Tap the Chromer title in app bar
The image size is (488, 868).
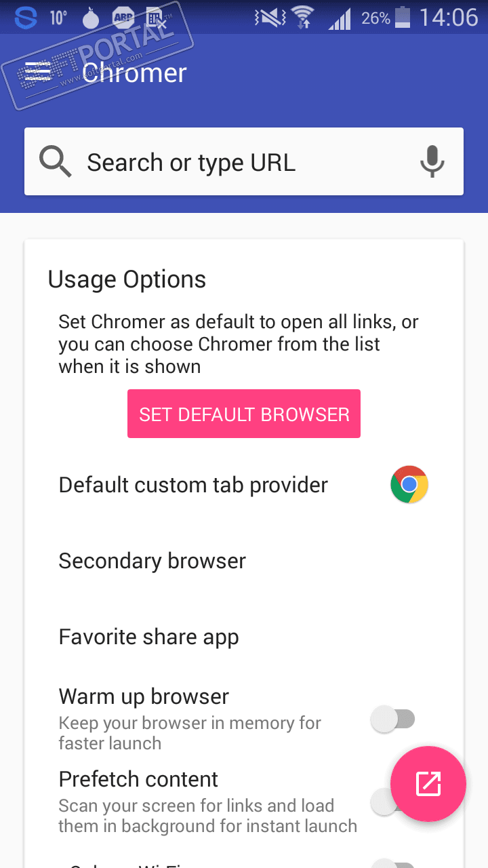(x=134, y=73)
